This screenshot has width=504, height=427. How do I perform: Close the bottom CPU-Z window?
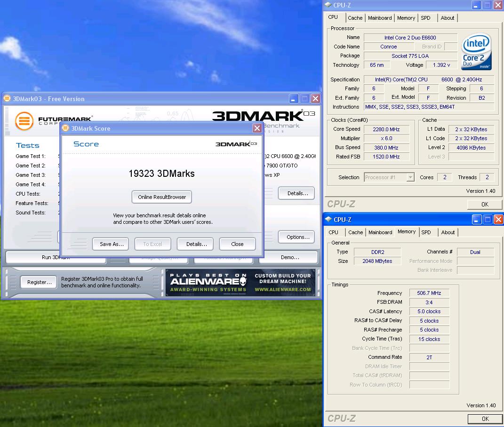pyautogui.click(x=498, y=220)
